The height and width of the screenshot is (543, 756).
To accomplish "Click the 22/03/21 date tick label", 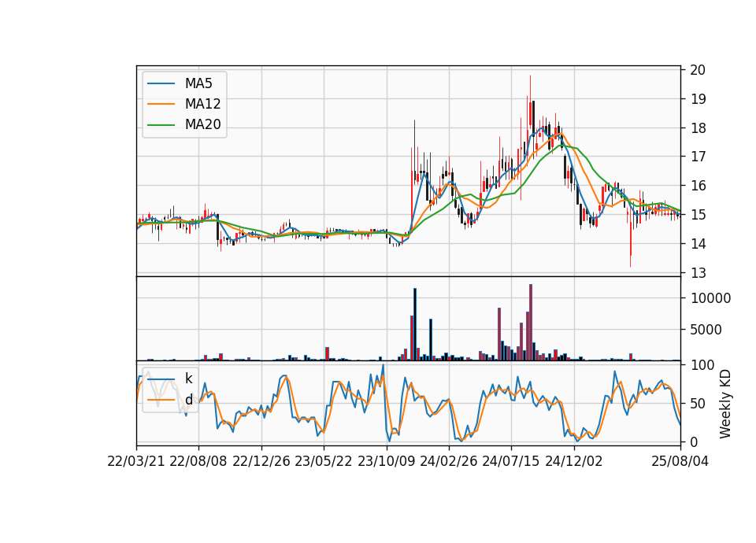I will (136, 461).
